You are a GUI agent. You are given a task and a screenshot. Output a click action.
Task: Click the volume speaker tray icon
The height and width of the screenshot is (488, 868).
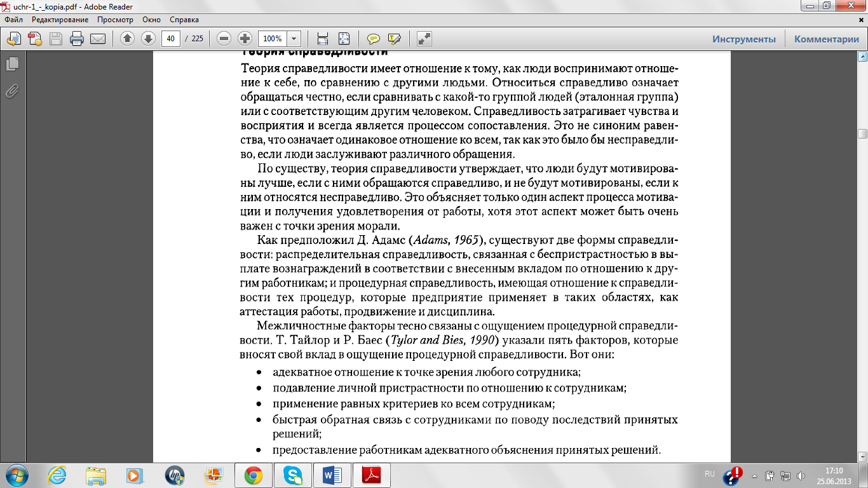tap(801, 475)
